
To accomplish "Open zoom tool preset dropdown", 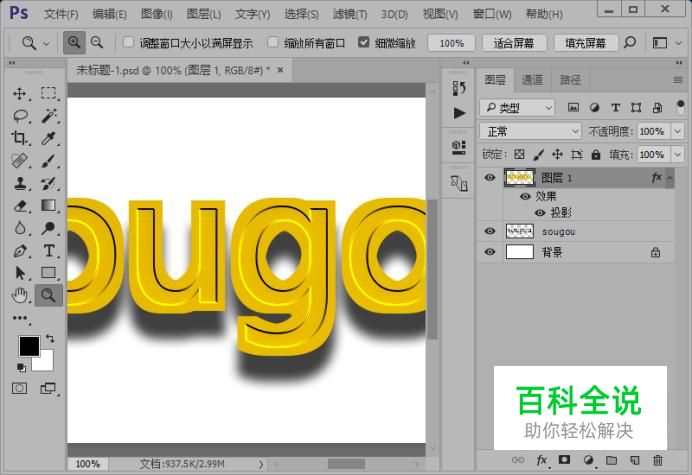I will [x=46, y=43].
